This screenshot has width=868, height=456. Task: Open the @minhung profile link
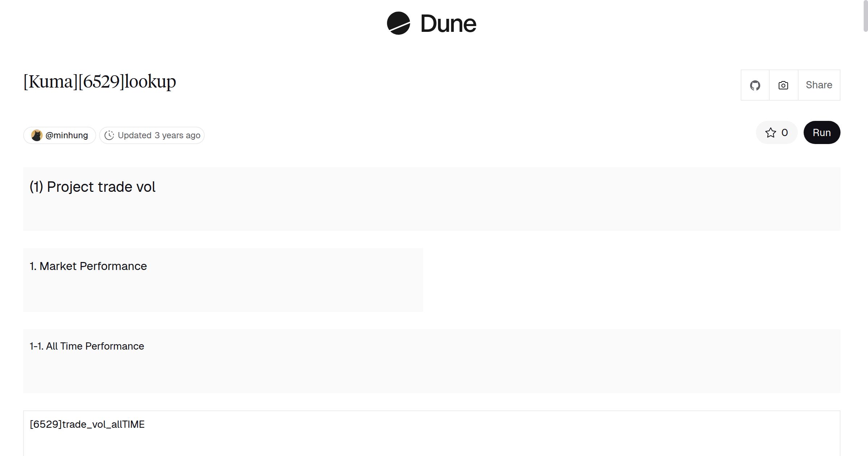coord(67,135)
